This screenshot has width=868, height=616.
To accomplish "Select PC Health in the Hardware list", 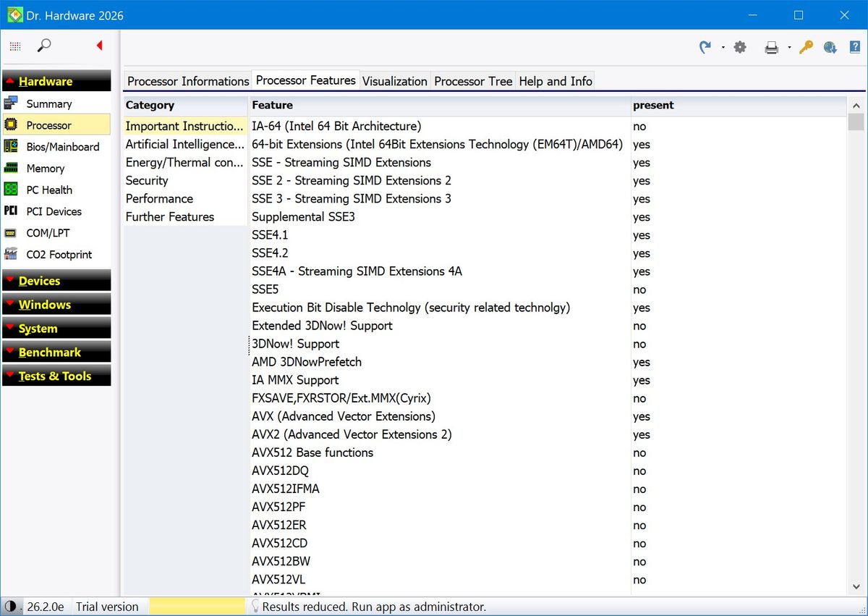I will [x=49, y=190].
